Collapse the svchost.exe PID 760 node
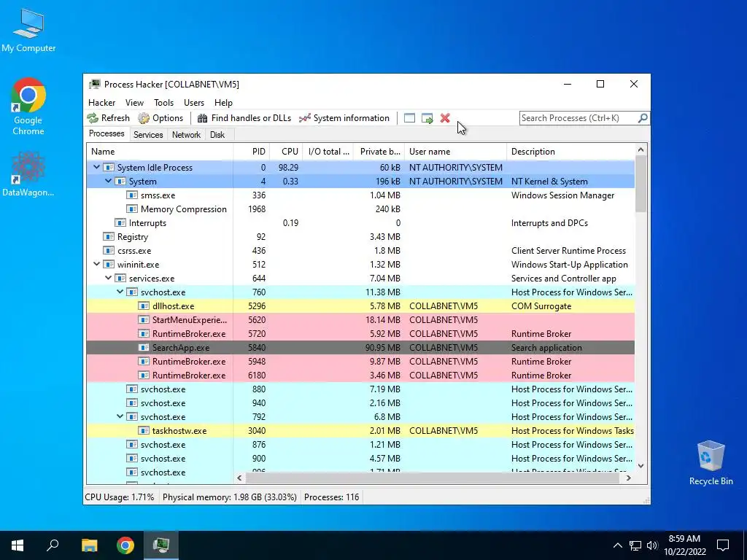747x560 pixels. (x=120, y=292)
